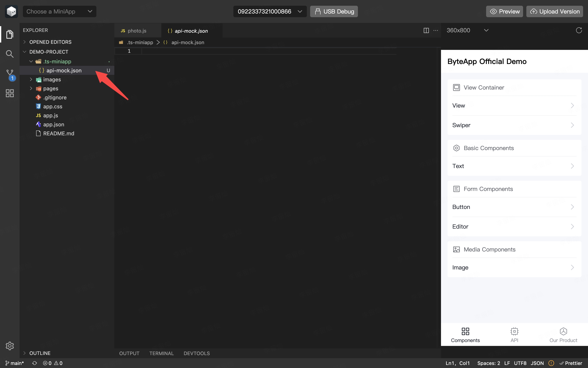Open the Explorer files icon in activity bar
Viewport: 588px width, 368px height.
point(10,34)
